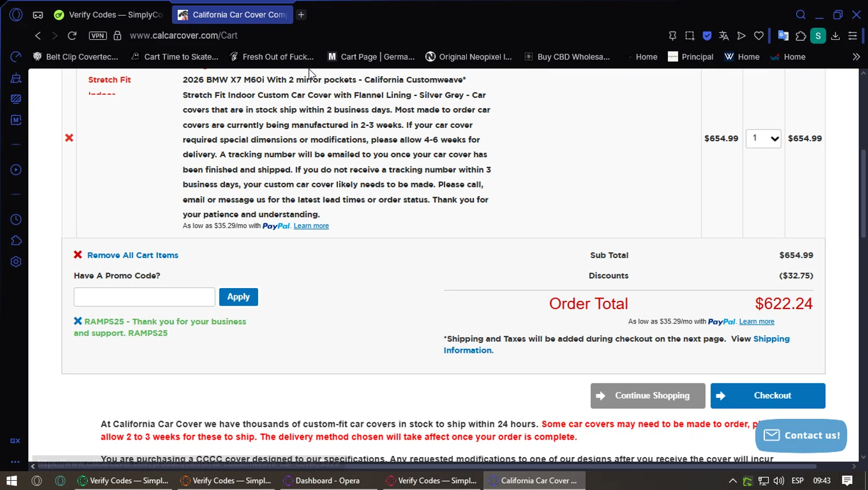Open the Windows notification center icon
Image resolution: width=868 pixels, height=490 pixels.
pos(847,481)
